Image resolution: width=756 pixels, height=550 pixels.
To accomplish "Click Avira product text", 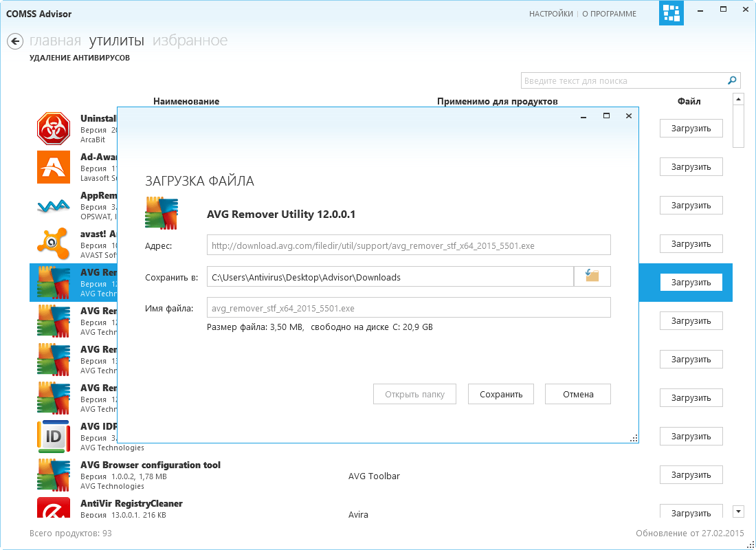I will point(358,514).
